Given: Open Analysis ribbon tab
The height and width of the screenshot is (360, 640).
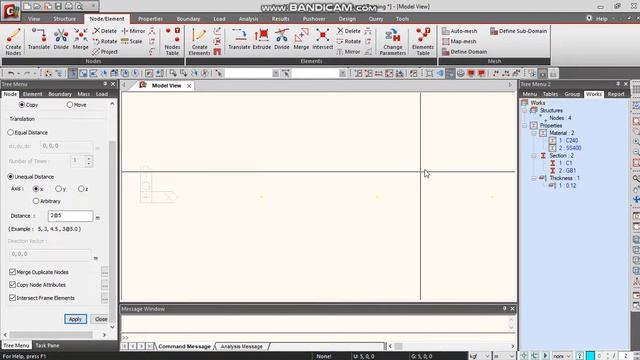Looking at the screenshot, I should tap(248, 19).
